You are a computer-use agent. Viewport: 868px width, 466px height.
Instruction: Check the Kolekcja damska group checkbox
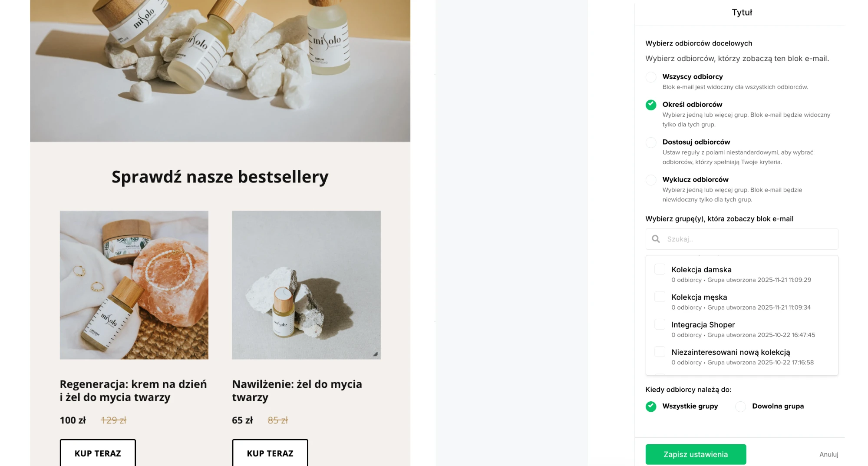(x=660, y=269)
